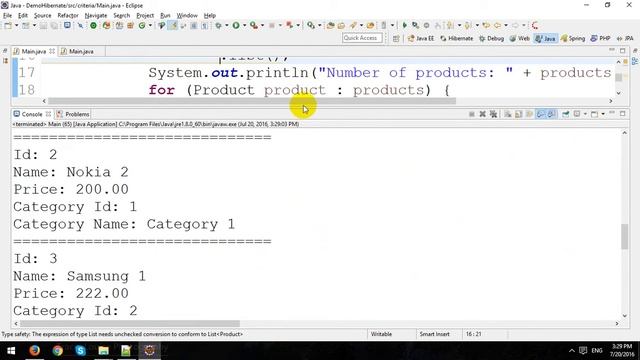Close the first Main.java tab
This screenshot has height=360, width=640.
pos(52,51)
